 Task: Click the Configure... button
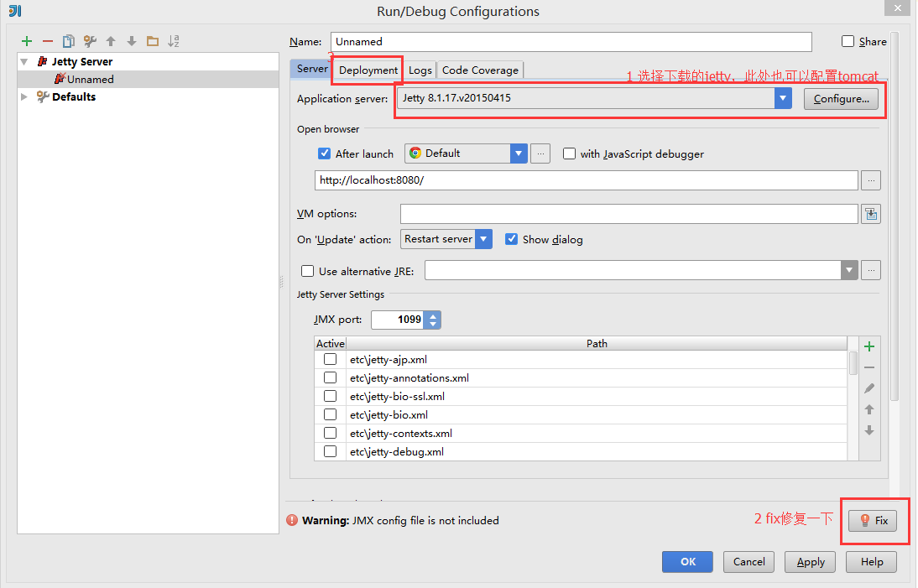pyautogui.click(x=842, y=99)
